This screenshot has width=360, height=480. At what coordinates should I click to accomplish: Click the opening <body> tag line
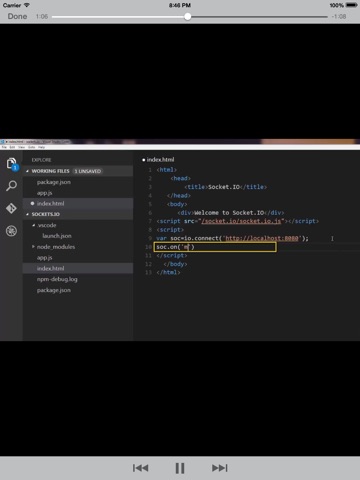(x=177, y=204)
